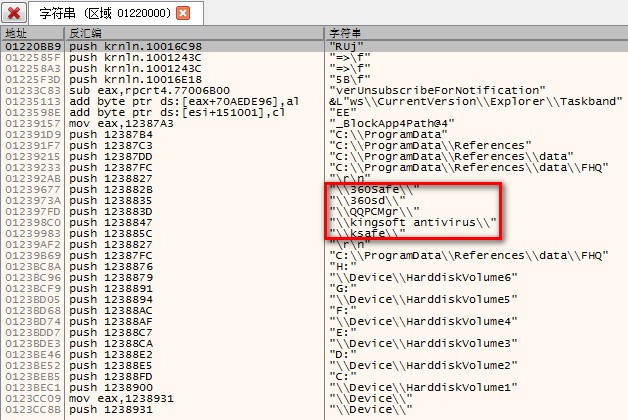Select sub eax,rpcrt4.77006B00 instruction

pos(149,90)
